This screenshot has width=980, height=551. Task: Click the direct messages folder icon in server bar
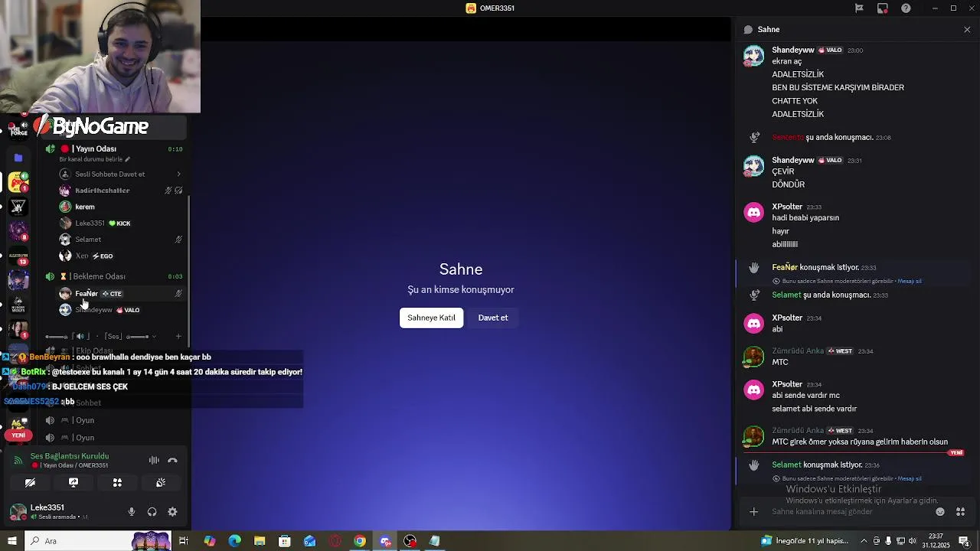18,157
